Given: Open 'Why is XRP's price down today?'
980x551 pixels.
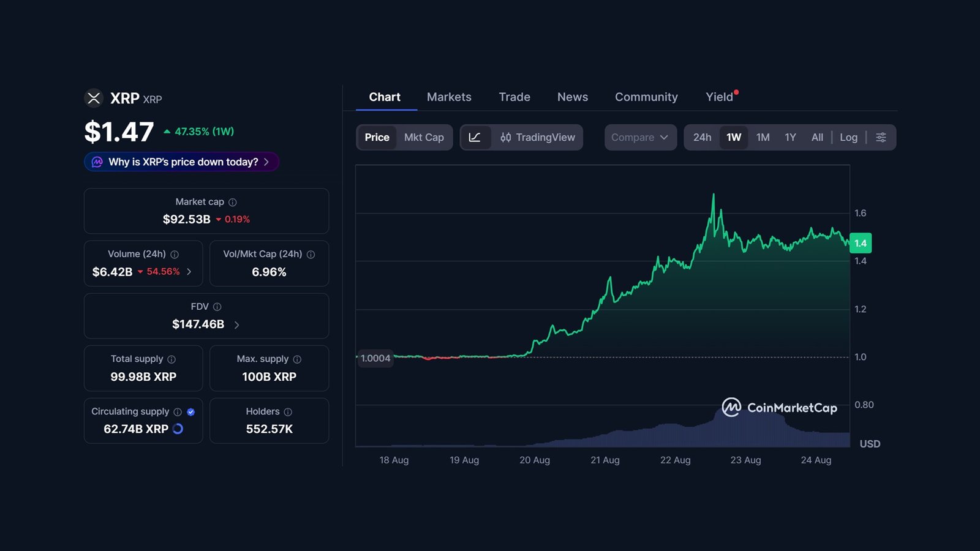Looking at the screenshot, I should point(182,162).
